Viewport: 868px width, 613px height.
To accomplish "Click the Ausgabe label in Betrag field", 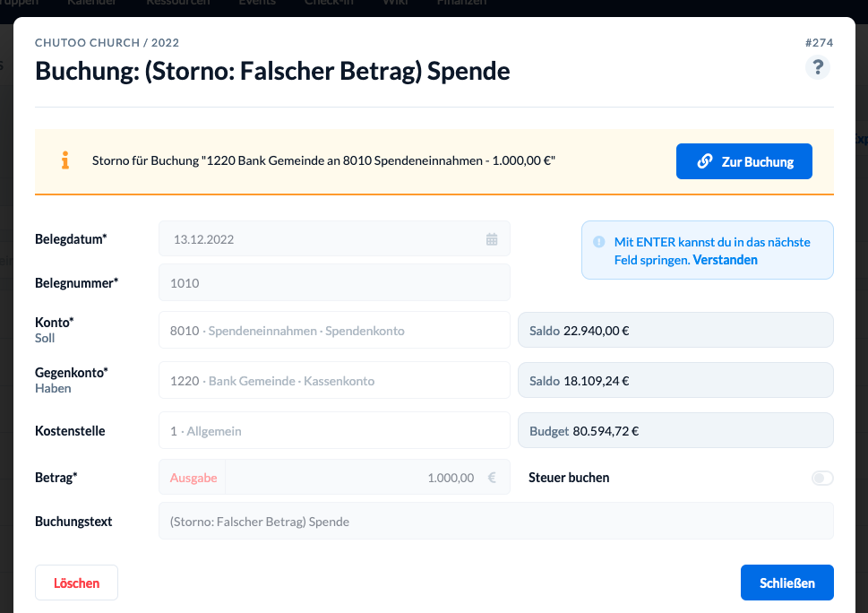I will click(x=193, y=478).
